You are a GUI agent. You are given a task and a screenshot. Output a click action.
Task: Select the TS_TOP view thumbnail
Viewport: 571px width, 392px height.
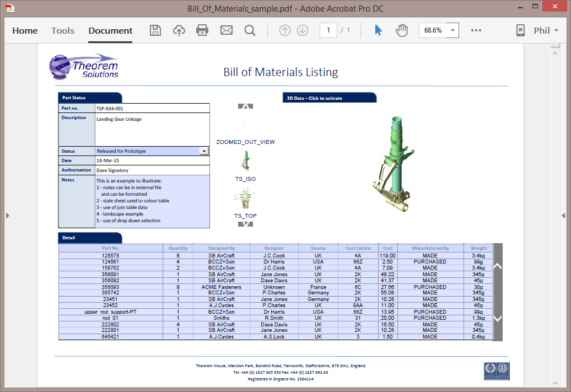(245, 197)
